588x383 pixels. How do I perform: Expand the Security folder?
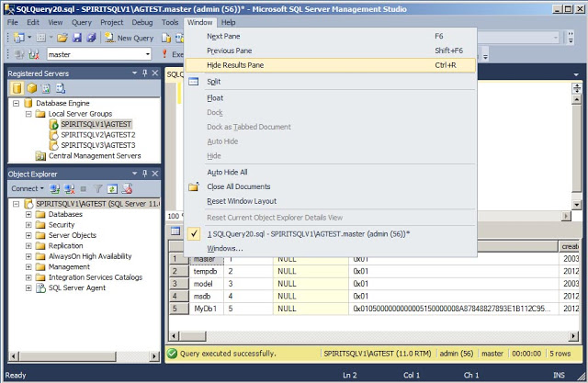tap(28, 225)
